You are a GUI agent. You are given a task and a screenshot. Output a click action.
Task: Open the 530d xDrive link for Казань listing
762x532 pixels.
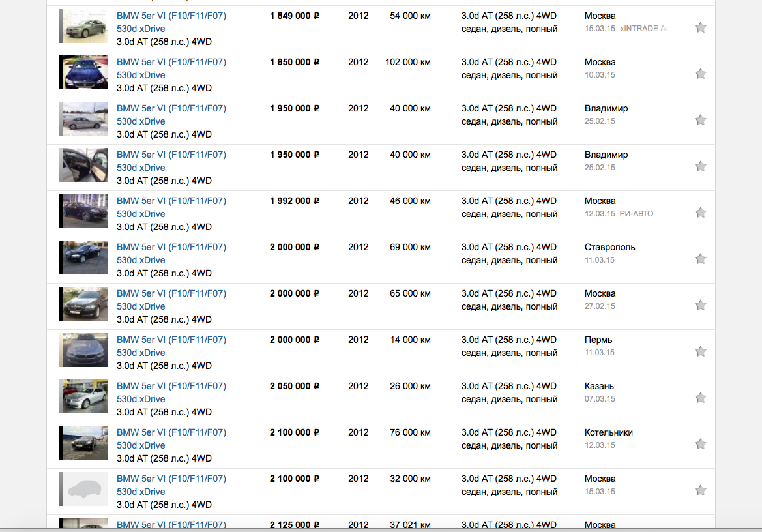coord(141,399)
